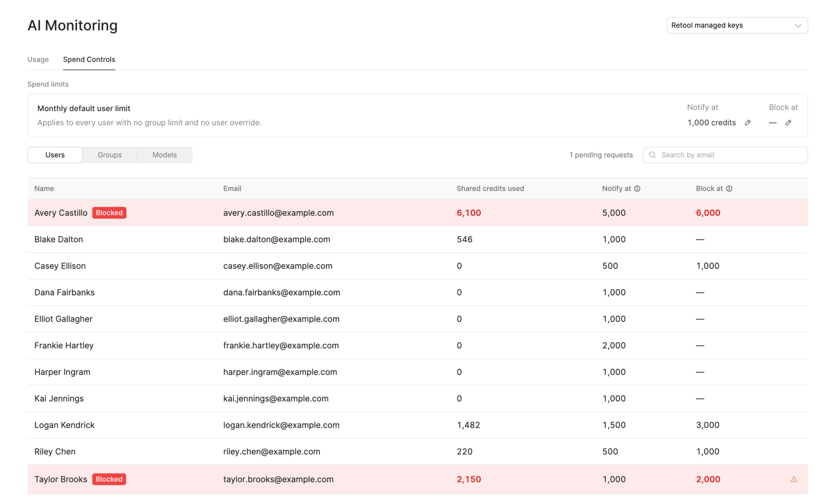
Task: Edit the default Block at limit pencil
Action: (x=788, y=123)
